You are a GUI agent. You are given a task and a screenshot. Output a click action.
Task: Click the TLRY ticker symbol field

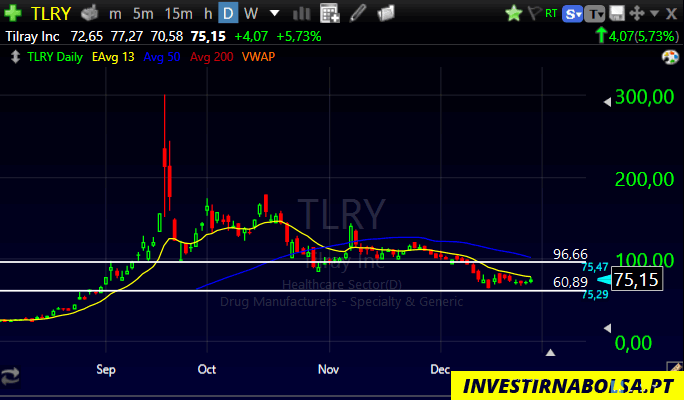coord(51,14)
